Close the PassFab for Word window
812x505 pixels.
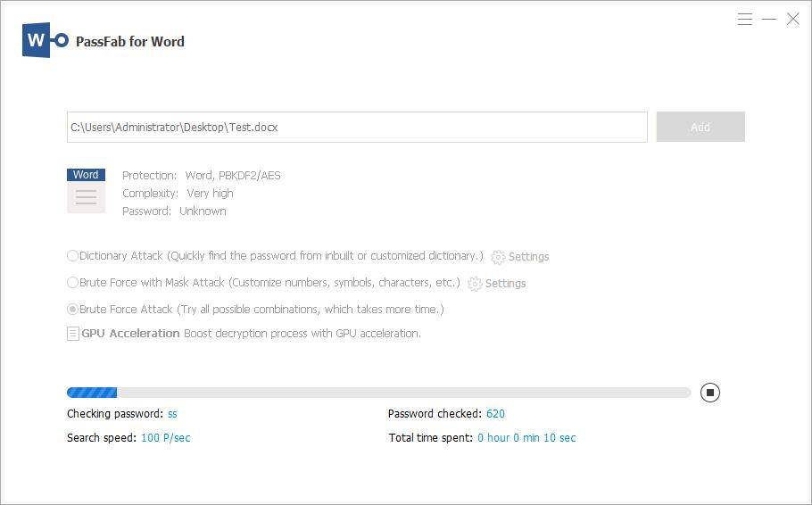point(792,20)
